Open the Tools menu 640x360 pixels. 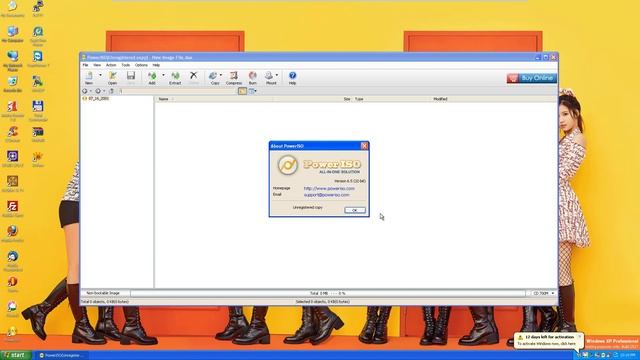[x=125, y=65]
